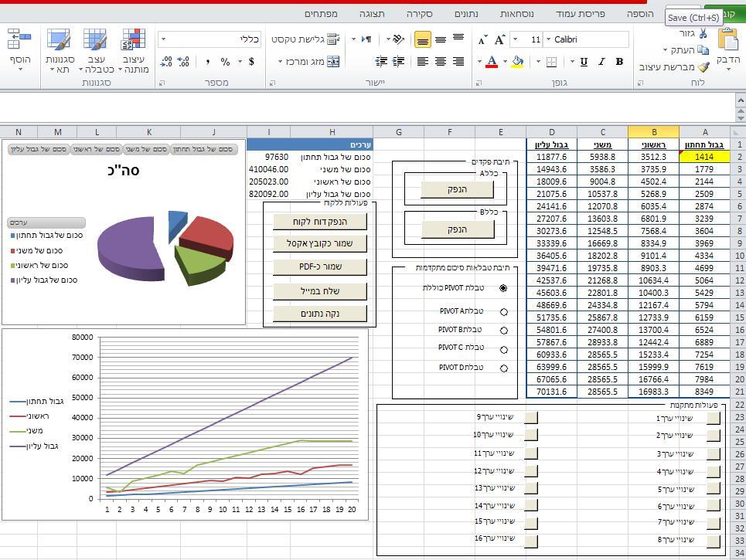The image size is (746, 560).
Task: Select the טבלת PIVOT A radio button
Action: point(503,312)
